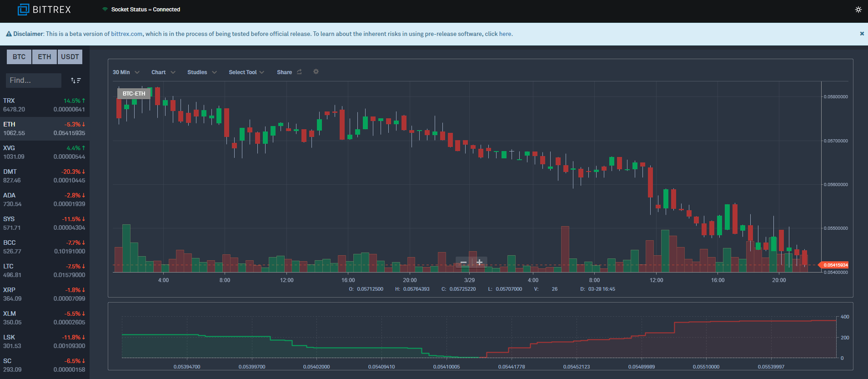The height and width of the screenshot is (379, 868).
Task: Select the ETH market row
Action: (45, 129)
